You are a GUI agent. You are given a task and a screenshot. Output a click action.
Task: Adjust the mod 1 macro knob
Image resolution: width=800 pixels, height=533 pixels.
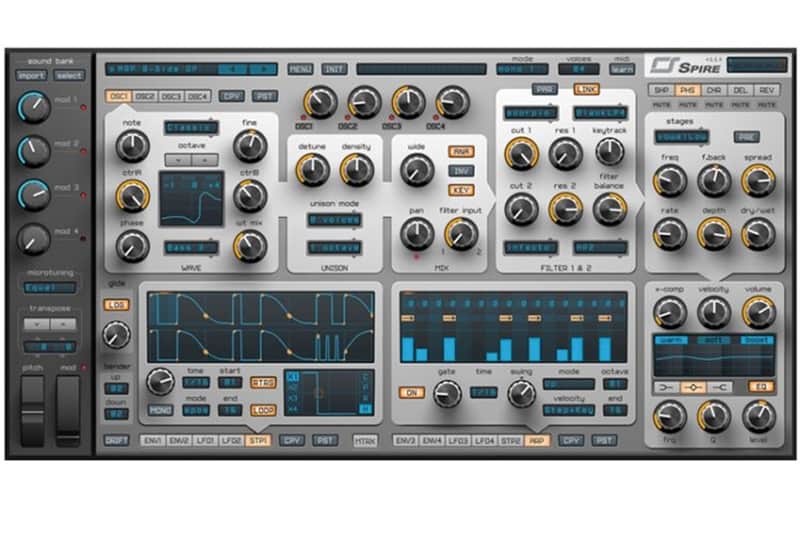(34, 107)
